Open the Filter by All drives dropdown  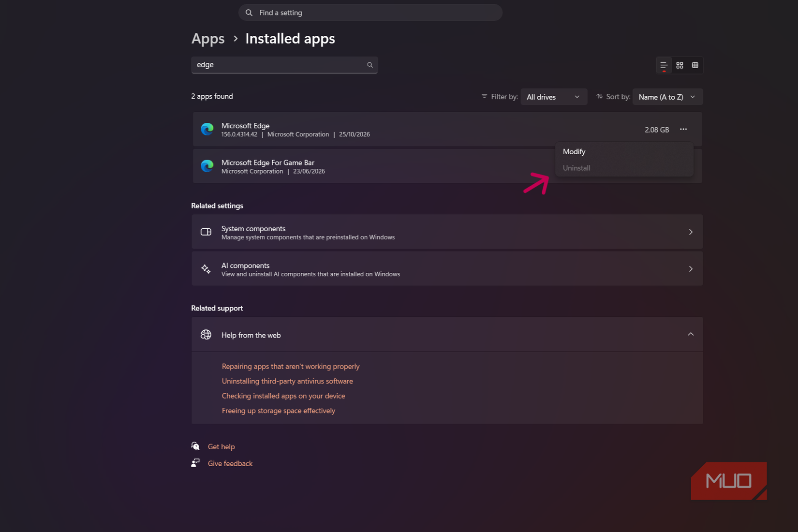[554, 97]
